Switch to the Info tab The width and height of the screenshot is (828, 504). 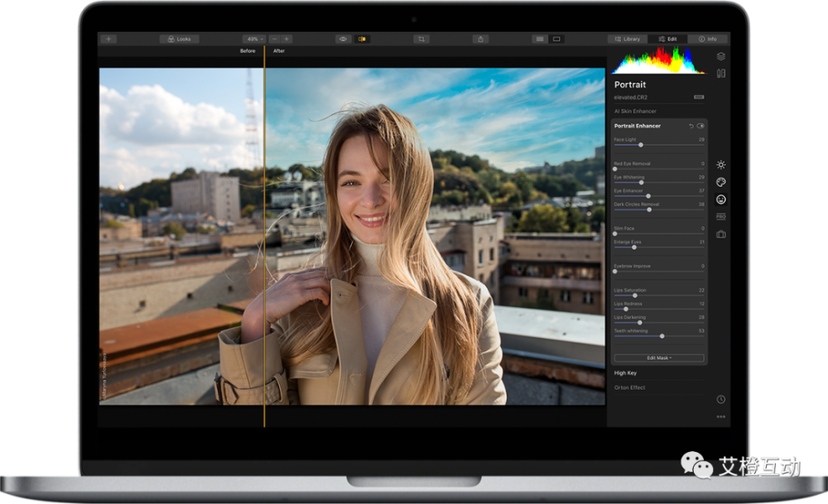point(708,39)
